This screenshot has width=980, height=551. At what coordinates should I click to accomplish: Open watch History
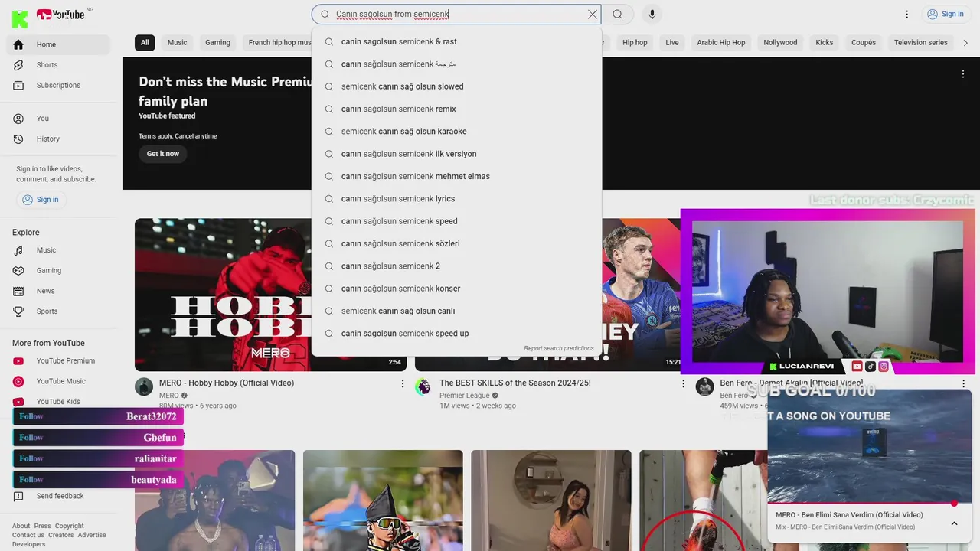[x=58, y=139]
